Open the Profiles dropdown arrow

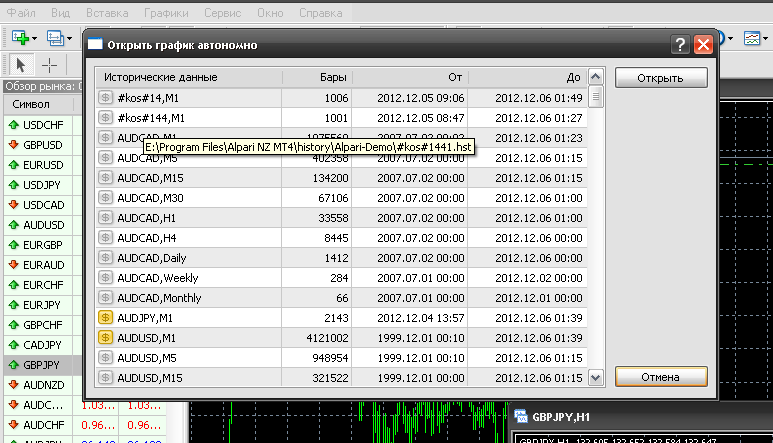coord(70,38)
